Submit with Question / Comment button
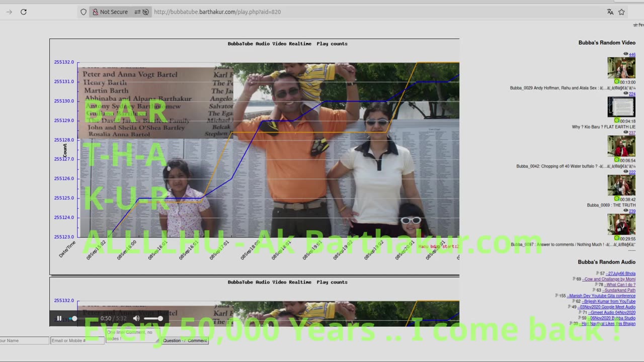The width and height of the screenshot is (644, 362). 185,340
